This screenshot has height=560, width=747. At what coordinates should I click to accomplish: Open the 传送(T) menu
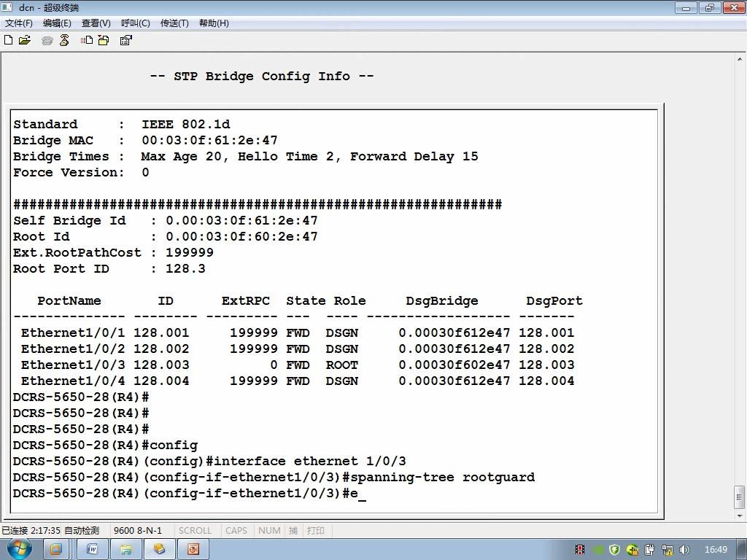[x=174, y=23]
